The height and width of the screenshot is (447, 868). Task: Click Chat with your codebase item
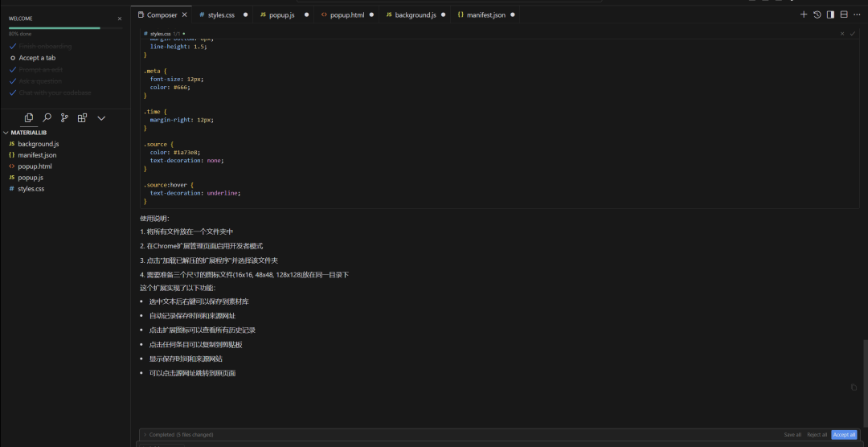point(55,92)
